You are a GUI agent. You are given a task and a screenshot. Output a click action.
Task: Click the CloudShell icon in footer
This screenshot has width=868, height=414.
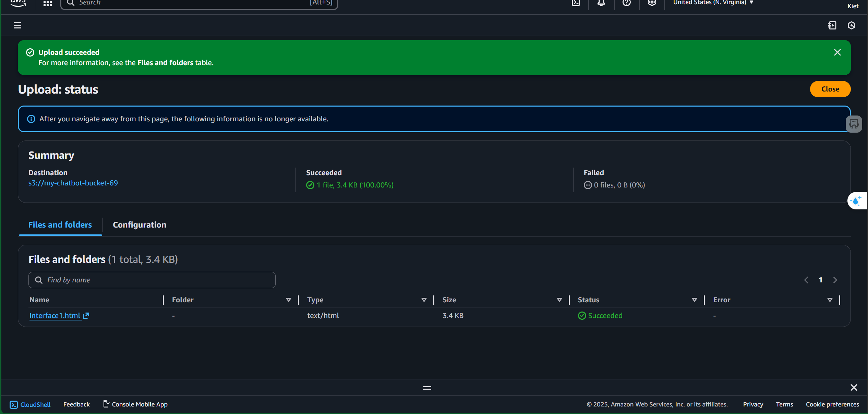pyautogui.click(x=13, y=404)
